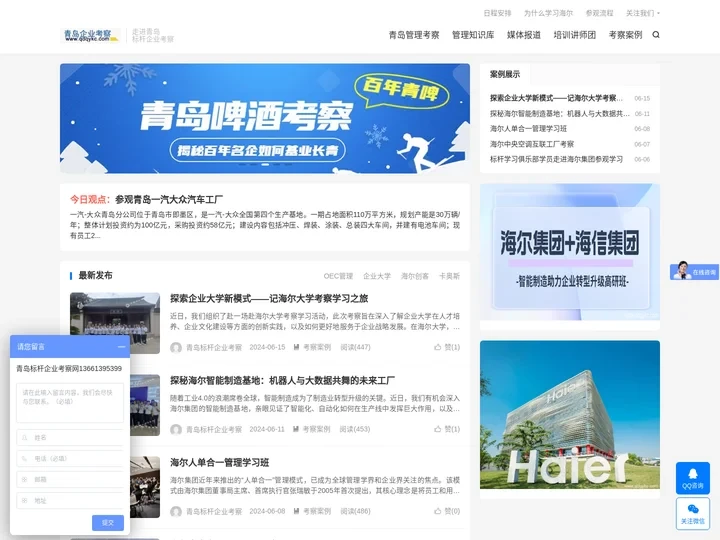Click author name 青岛标杆企业考察 on 06-15 post

point(214,348)
